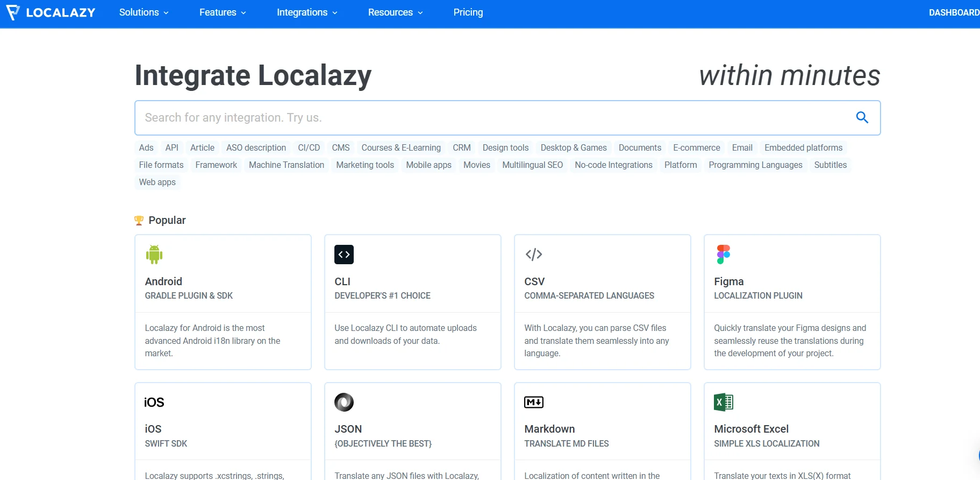980x480 pixels.
Task: Click the Figma logo icon
Action: [x=723, y=255]
